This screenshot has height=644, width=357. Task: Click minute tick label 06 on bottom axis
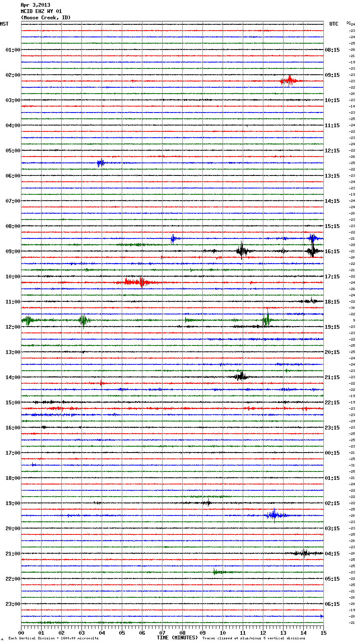142,633
